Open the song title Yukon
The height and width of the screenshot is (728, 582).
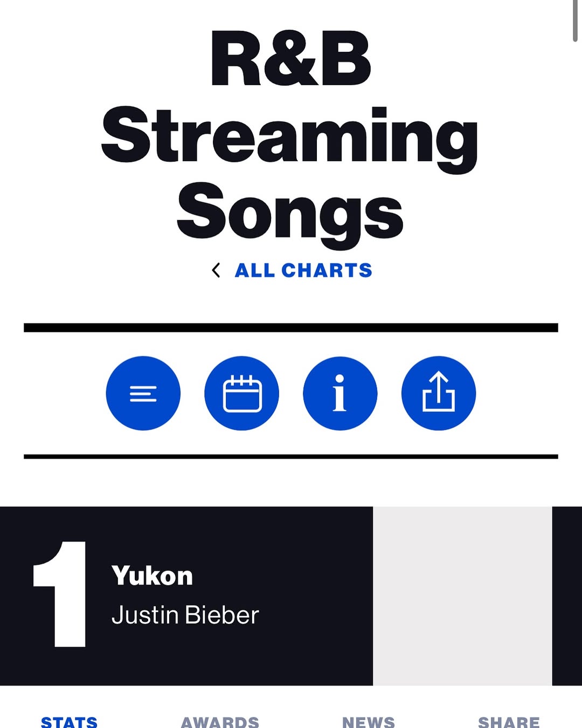pos(152,576)
